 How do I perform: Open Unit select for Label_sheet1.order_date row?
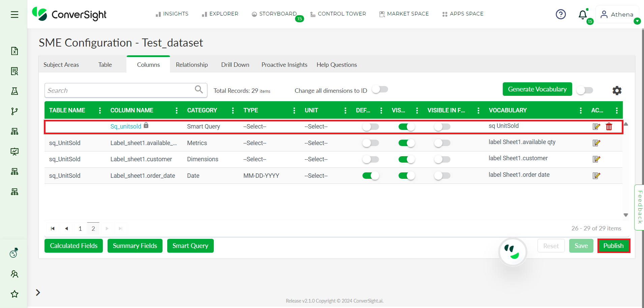316,176
